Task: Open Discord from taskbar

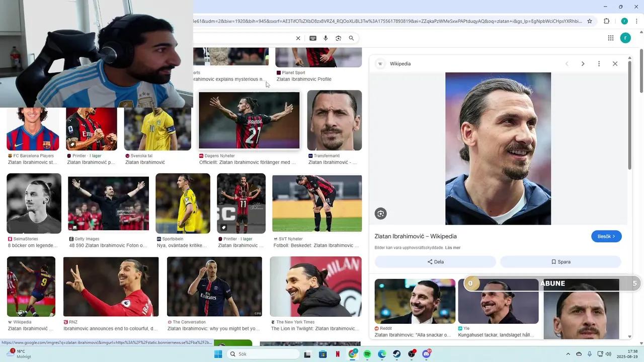Action: [427, 354]
